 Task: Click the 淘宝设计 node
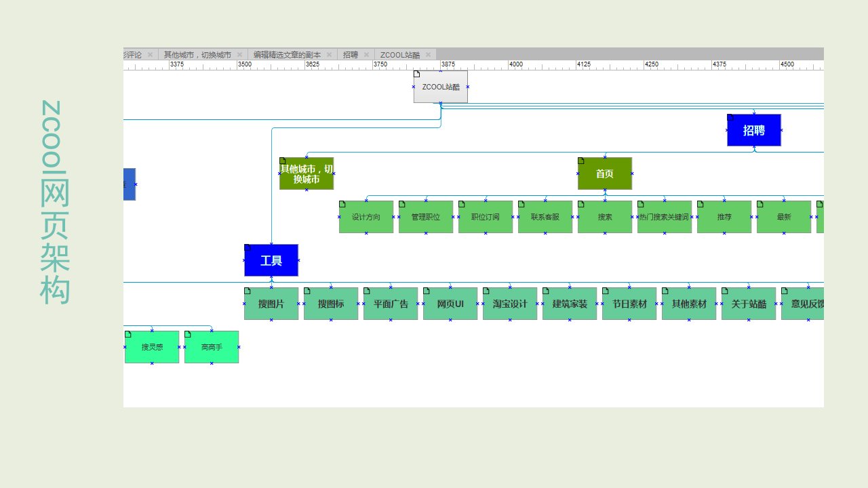tap(510, 304)
